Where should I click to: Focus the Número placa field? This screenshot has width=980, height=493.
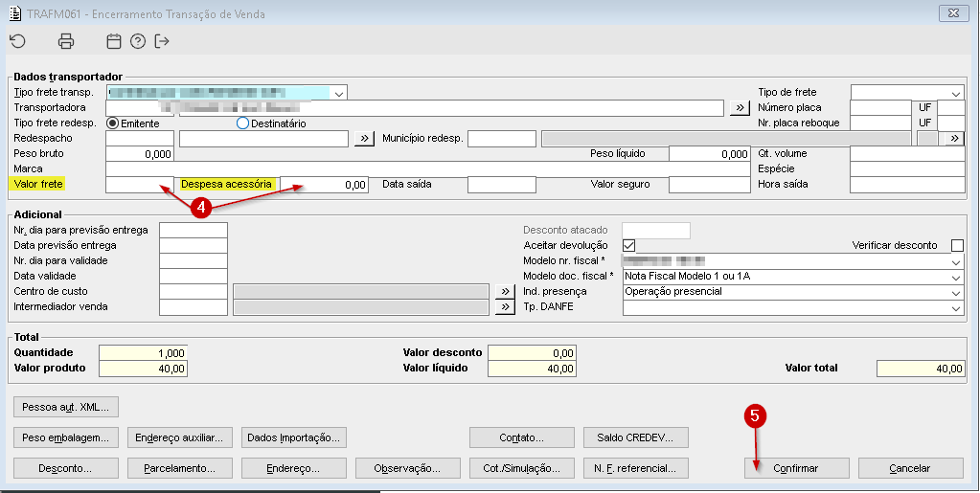881,107
